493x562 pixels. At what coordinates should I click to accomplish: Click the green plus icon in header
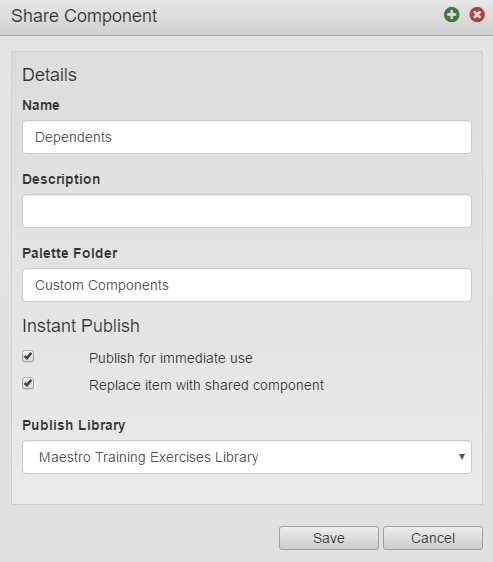[x=451, y=15]
